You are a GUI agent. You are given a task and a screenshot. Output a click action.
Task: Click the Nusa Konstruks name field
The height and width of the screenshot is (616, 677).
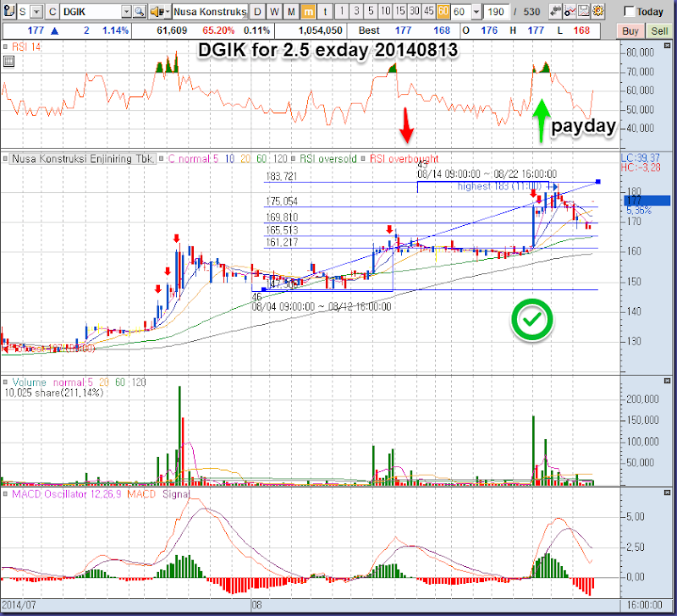click(210, 12)
